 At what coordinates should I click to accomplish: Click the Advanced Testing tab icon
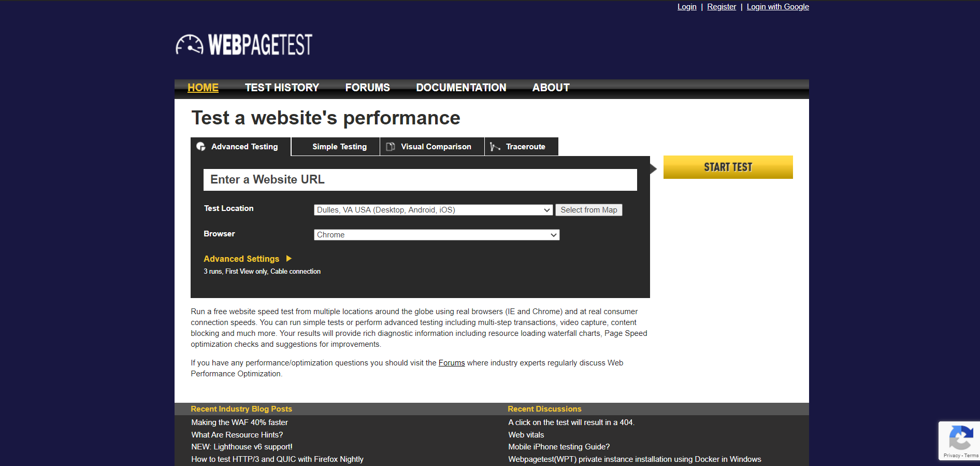tap(201, 147)
